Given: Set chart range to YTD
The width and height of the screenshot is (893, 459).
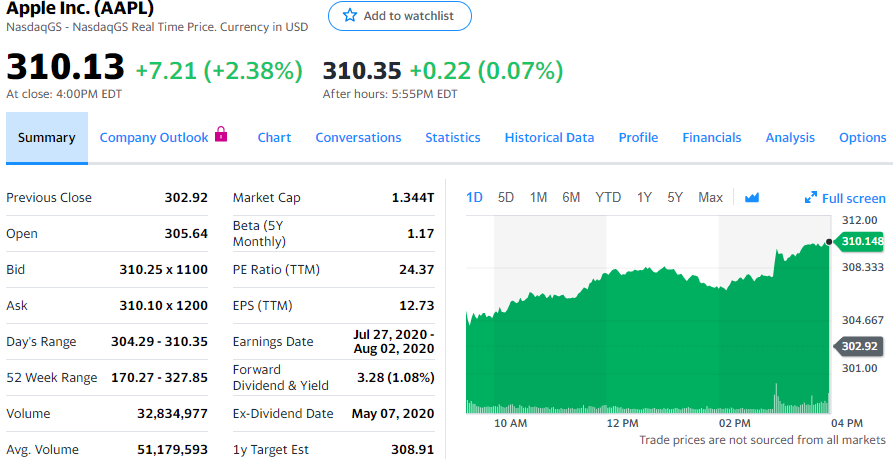Looking at the screenshot, I should tap(607, 198).
